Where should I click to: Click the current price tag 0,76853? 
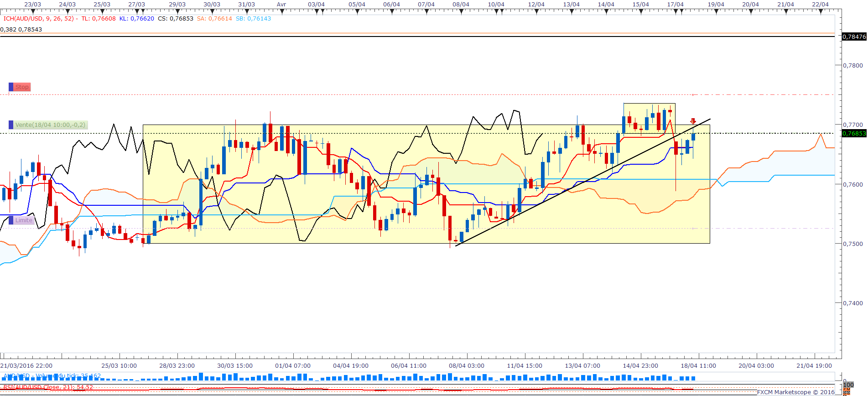tap(854, 133)
